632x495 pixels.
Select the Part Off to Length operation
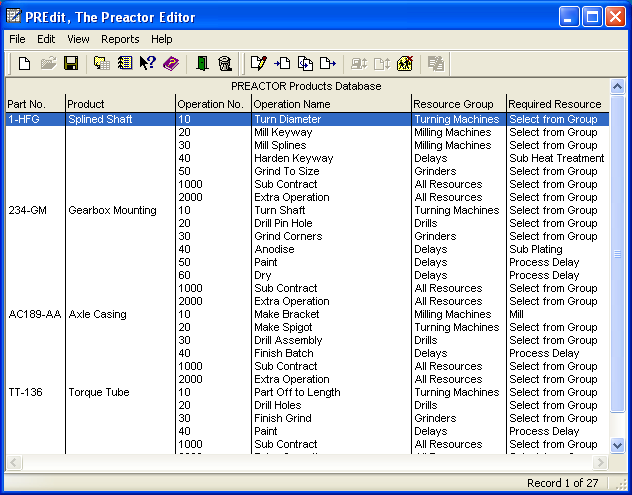(297, 392)
